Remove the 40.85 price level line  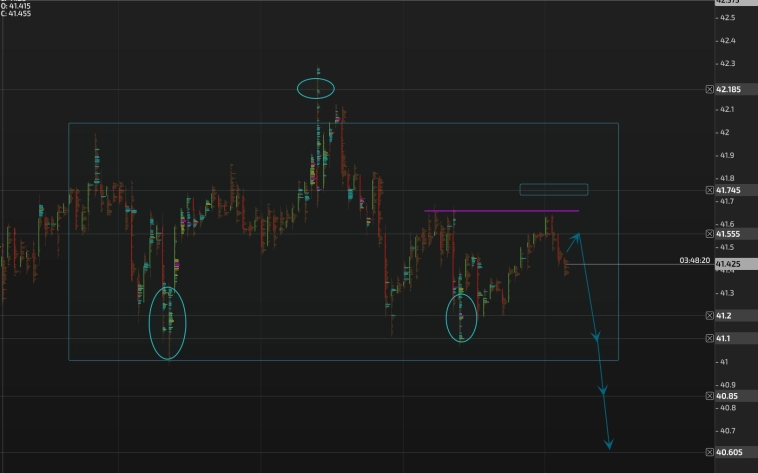(709, 396)
